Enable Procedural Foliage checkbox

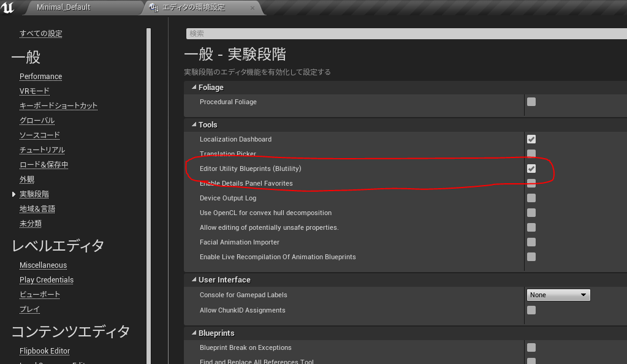(x=531, y=102)
